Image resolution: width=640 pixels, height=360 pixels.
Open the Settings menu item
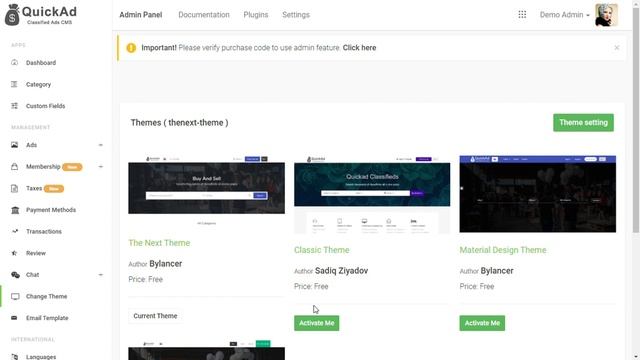click(296, 15)
